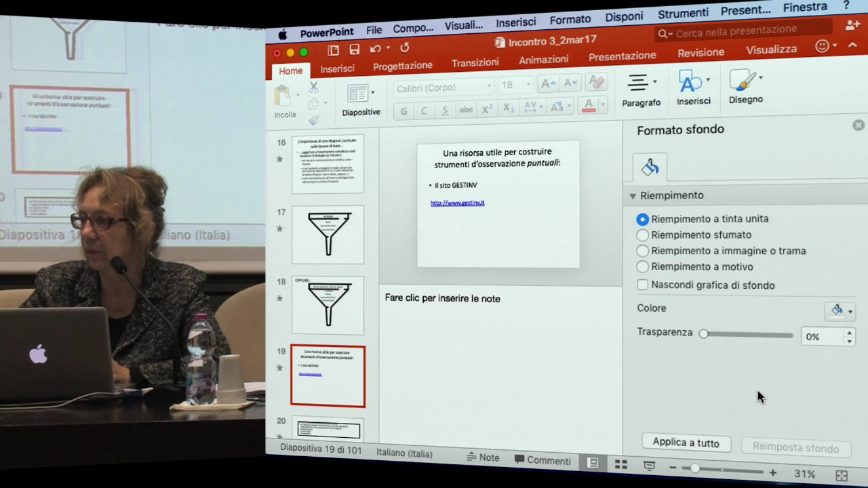Apply strikethrough (abc) formatting
Viewport: 868px width, 488px height.
[466, 109]
